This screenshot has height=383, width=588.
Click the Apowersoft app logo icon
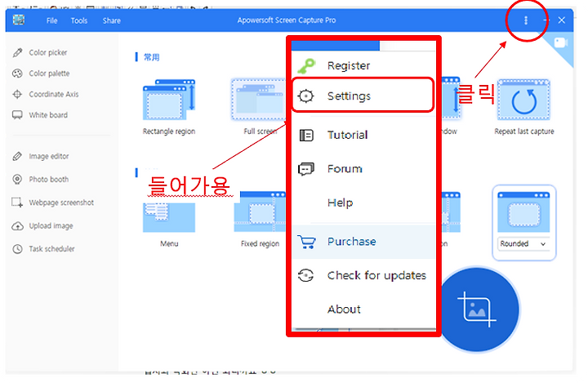tap(19, 20)
